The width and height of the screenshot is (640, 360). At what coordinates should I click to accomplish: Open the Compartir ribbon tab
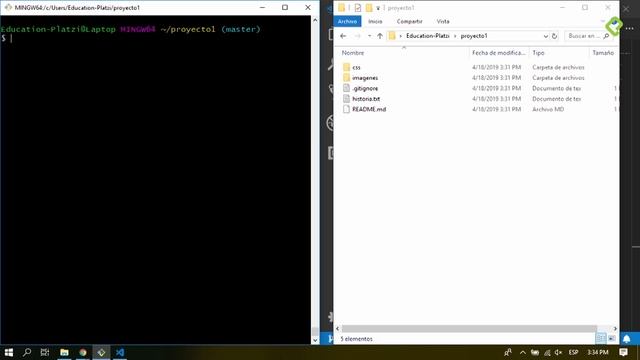(x=409, y=21)
